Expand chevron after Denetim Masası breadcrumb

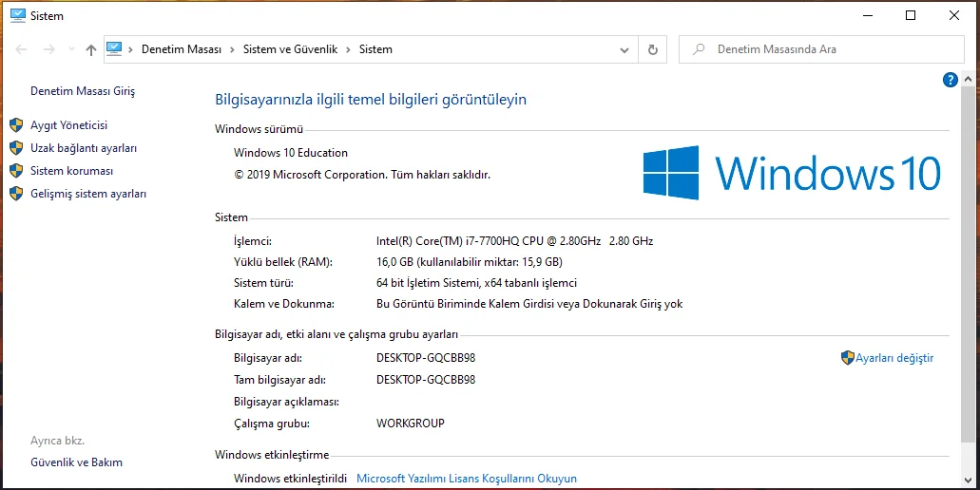pos(232,49)
